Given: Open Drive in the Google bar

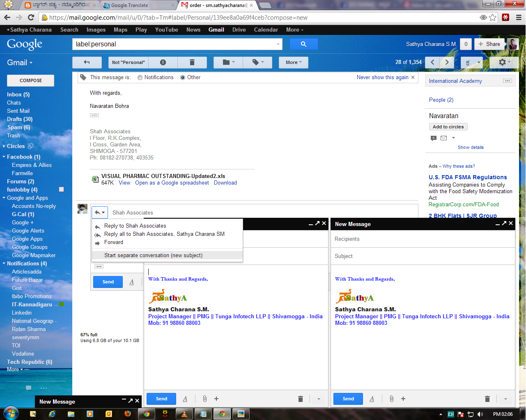Looking at the screenshot, I should (239, 30).
